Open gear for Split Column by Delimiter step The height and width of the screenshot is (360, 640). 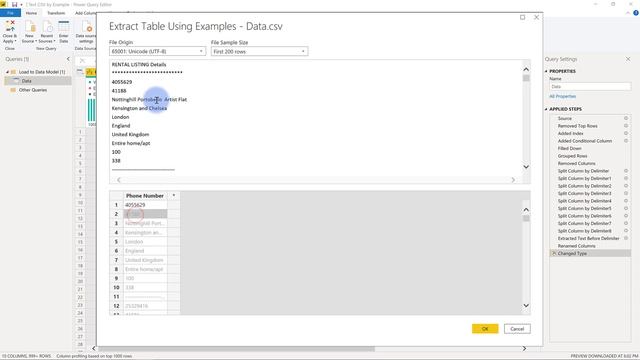[x=626, y=171]
